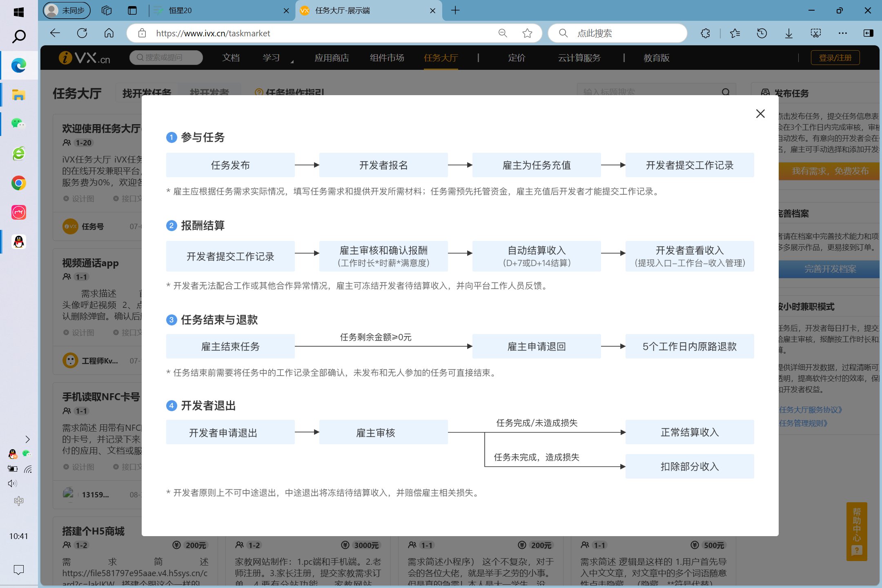Close the 恒星20 tab
The width and height of the screenshot is (882, 588).
(286, 11)
